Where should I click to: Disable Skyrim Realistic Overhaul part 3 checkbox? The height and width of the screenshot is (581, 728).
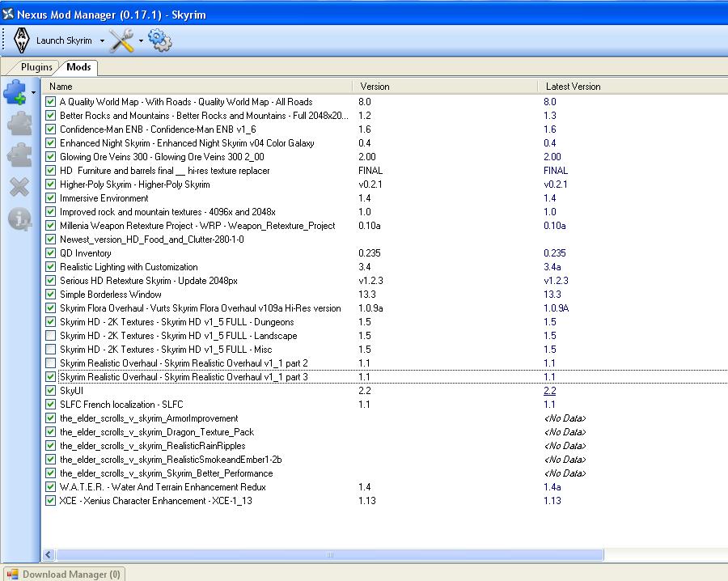tap(51, 376)
